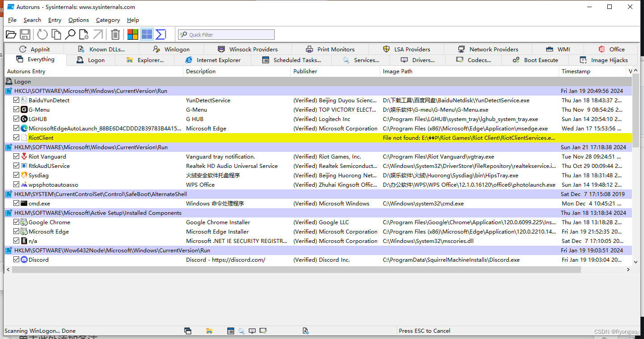The image size is (644, 339).
Task: Click the Google Chrome entry icon
Action: (24, 222)
